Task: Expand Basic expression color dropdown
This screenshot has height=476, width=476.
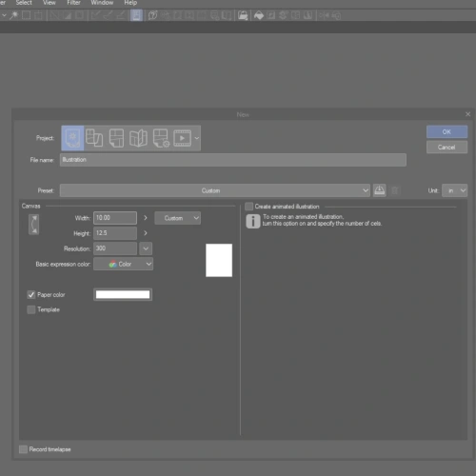Action: (x=123, y=264)
